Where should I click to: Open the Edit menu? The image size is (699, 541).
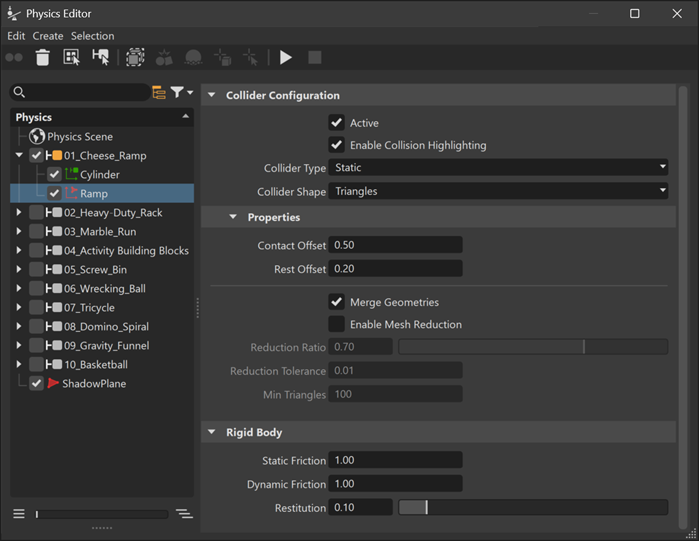point(16,36)
